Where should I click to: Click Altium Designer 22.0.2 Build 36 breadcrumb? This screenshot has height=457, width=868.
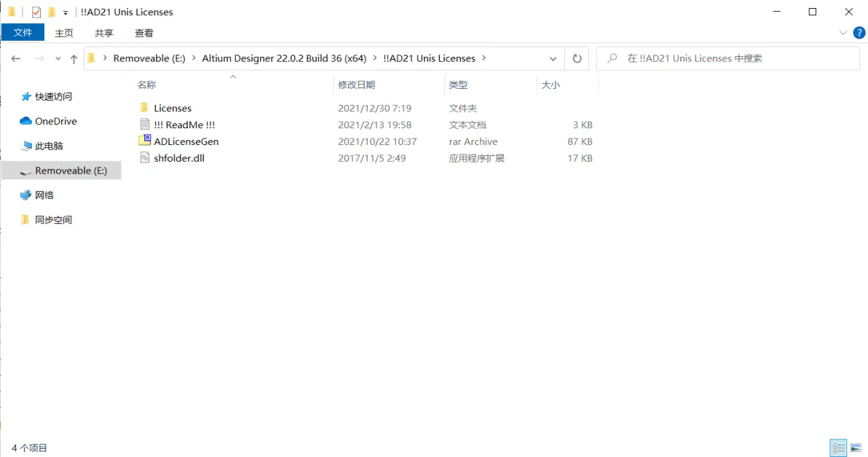click(x=284, y=58)
